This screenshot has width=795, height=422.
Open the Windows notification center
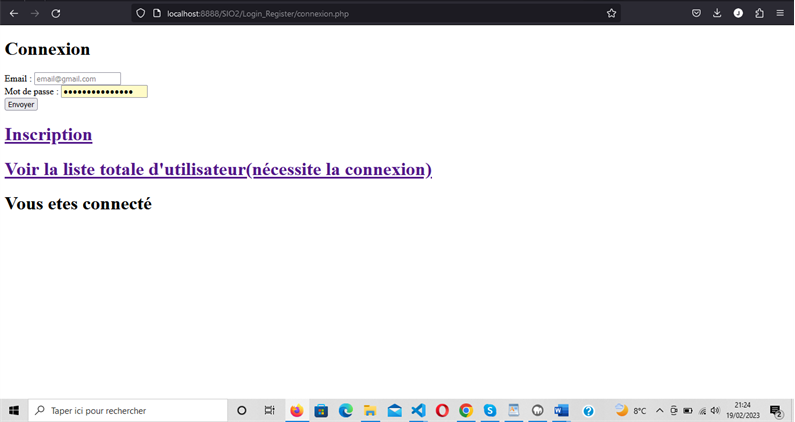(775, 410)
